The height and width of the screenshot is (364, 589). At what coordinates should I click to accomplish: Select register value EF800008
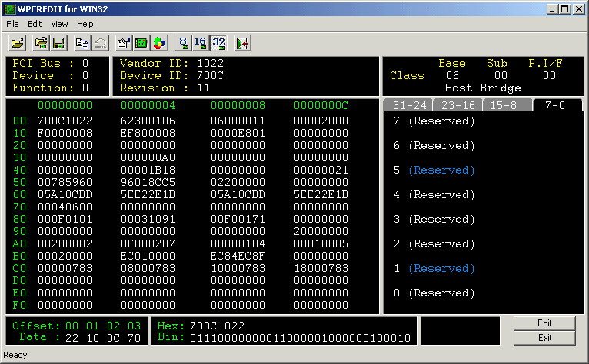pyautogui.click(x=148, y=133)
